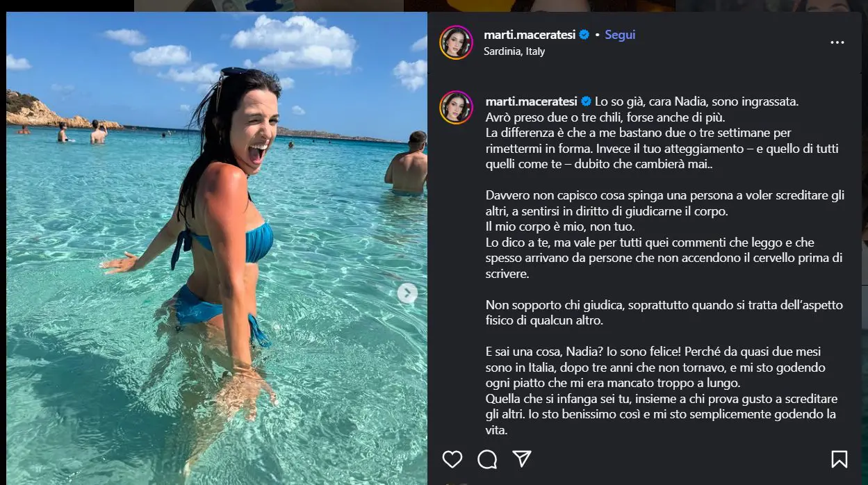Like the post with the heart icon
Viewport: 868px width, 485px height.
pyautogui.click(x=452, y=459)
